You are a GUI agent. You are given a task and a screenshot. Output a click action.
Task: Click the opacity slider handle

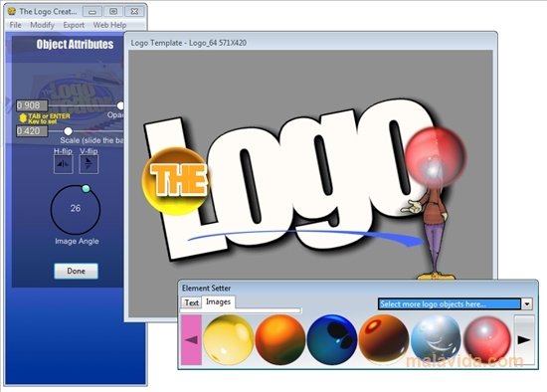tap(120, 105)
